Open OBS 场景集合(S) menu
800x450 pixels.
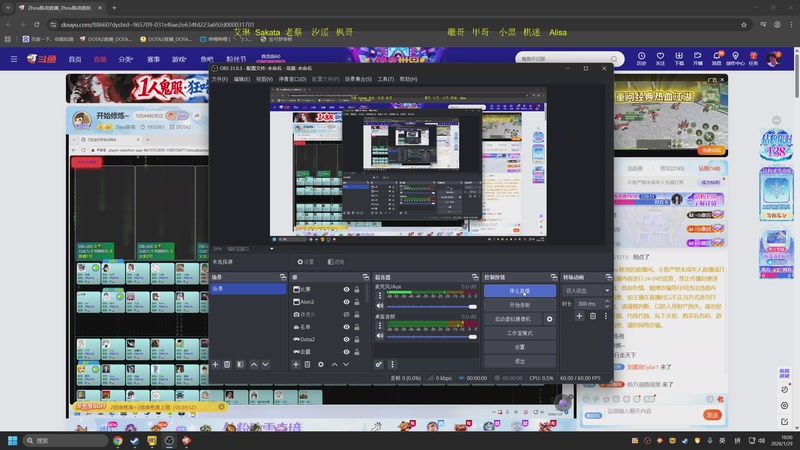point(358,79)
